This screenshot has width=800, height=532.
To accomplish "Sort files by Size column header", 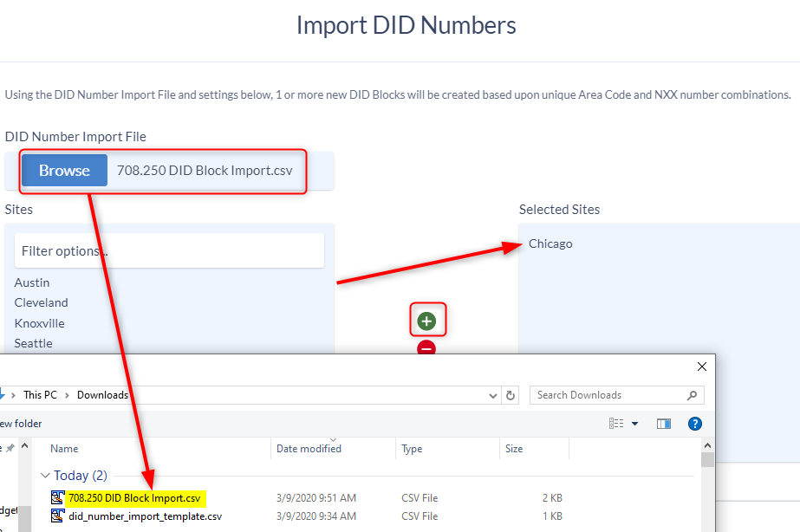I will 514,448.
